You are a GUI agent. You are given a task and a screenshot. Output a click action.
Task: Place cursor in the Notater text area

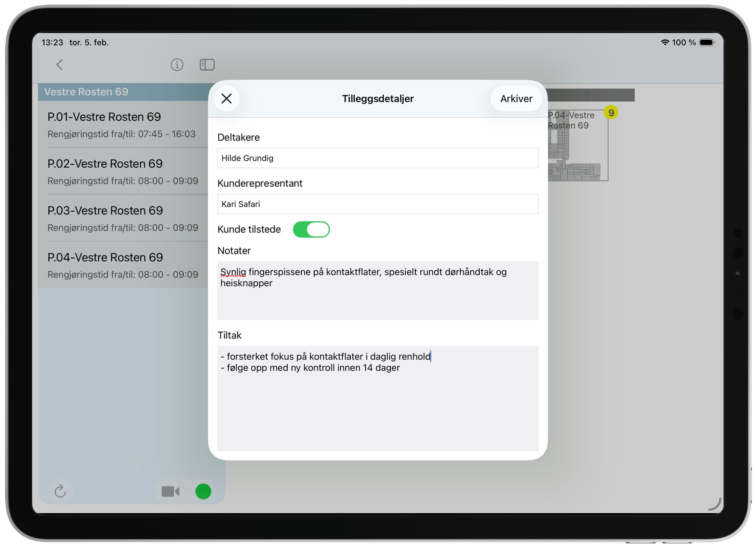[x=378, y=290]
